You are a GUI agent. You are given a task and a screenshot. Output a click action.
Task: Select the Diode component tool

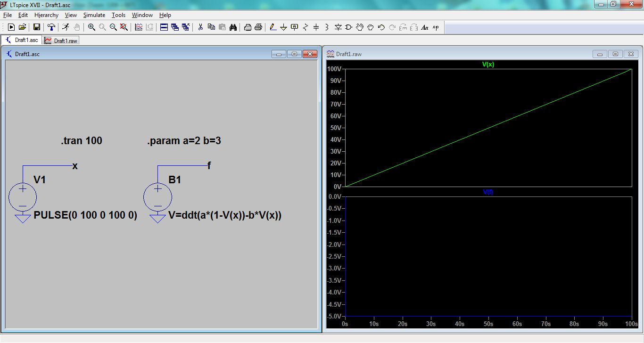click(x=338, y=27)
